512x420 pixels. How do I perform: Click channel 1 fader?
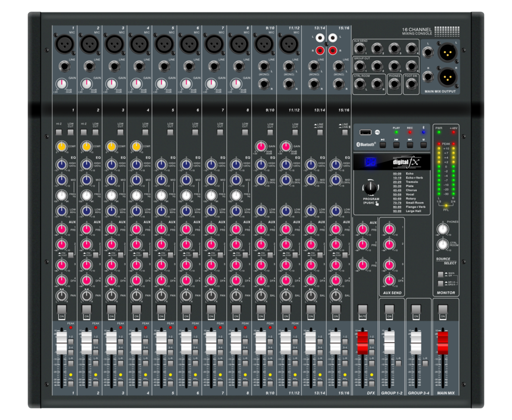[x=62, y=343]
